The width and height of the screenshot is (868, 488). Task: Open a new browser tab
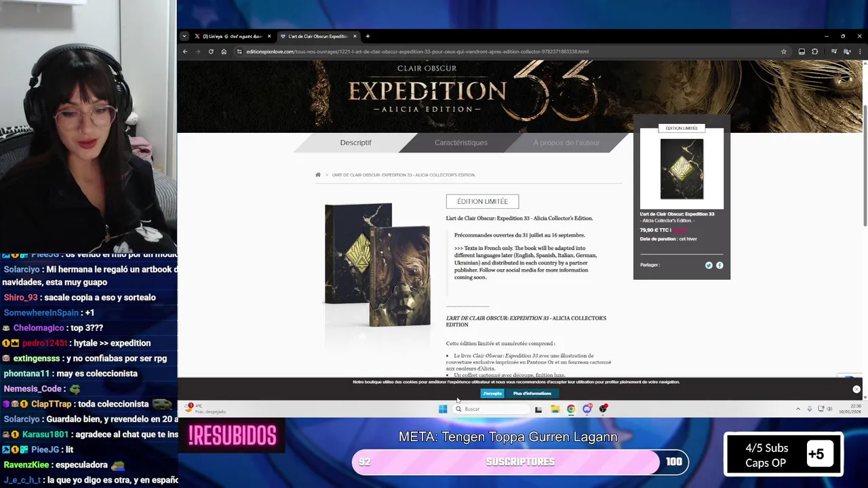point(368,37)
